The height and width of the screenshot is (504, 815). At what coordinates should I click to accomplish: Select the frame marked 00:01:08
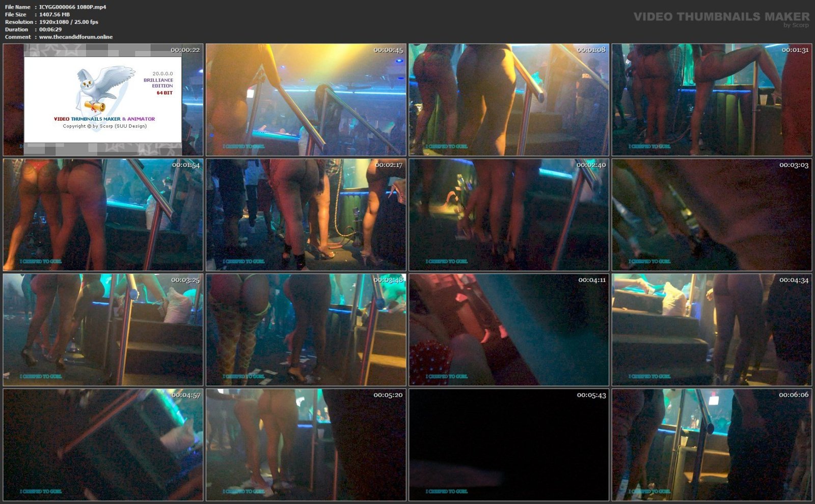coord(508,100)
